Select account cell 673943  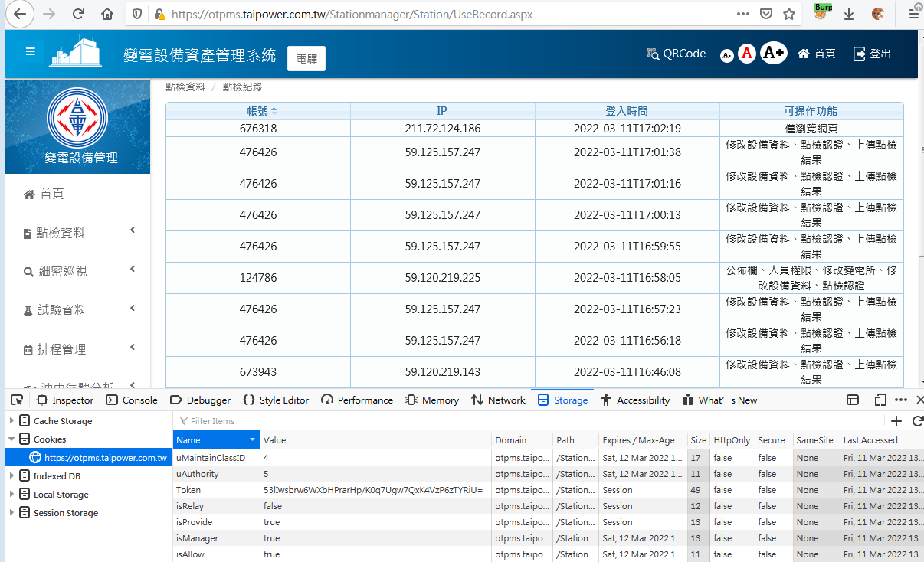pyautogui.click(x=258, y=372)
